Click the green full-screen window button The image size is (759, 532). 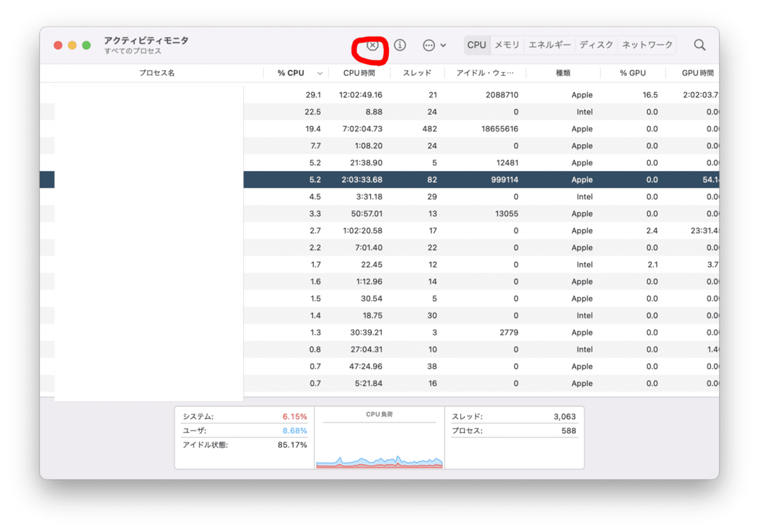[87, 46]
